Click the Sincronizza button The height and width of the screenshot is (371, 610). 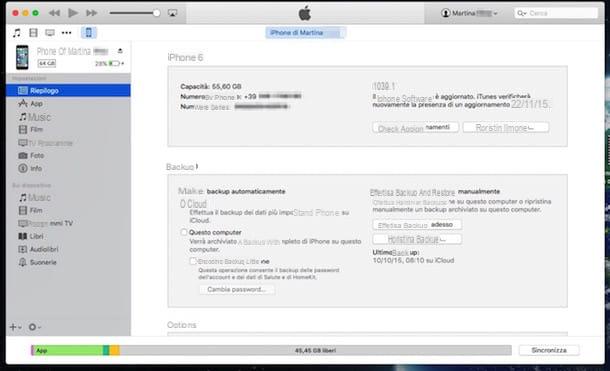click(549, 350)
